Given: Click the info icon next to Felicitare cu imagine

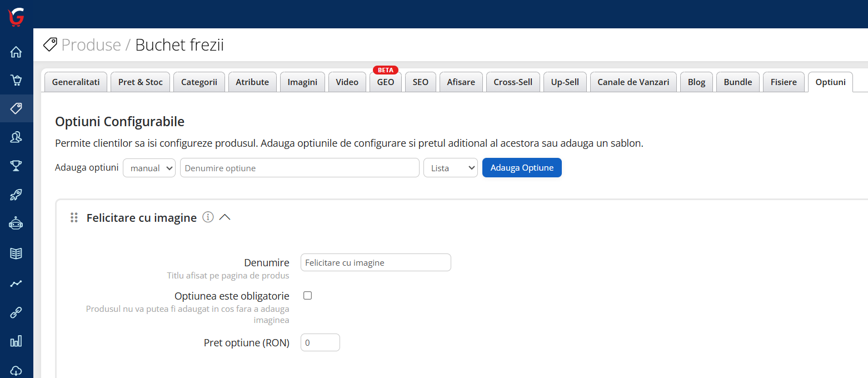Looking at the screenshot, I should click(x=208, y=217).
